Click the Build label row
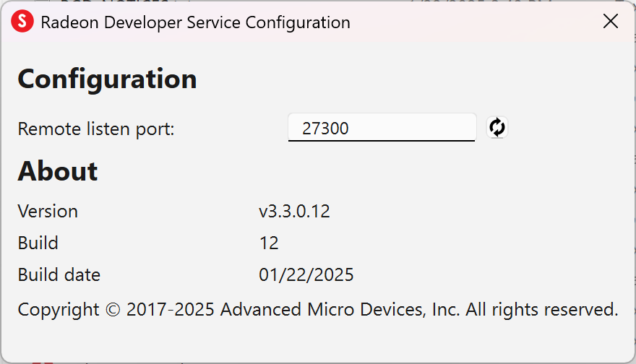 click(38, 243)
